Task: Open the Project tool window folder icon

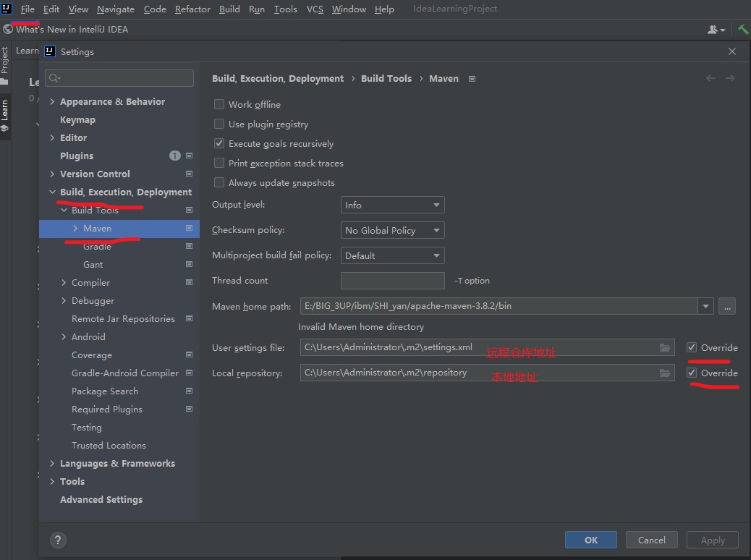Action: (4, 82)
